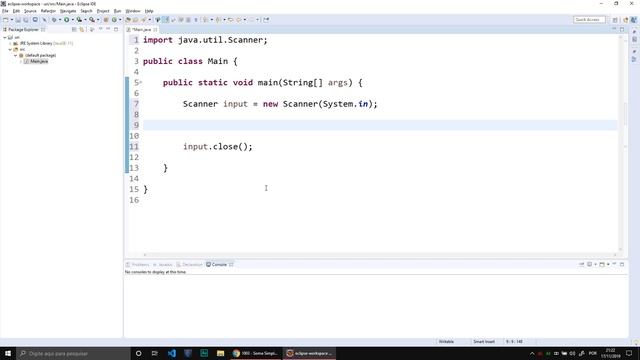Switch to the Java perspective icon
The image size is (640, 360).
click(x=633, y=20)
